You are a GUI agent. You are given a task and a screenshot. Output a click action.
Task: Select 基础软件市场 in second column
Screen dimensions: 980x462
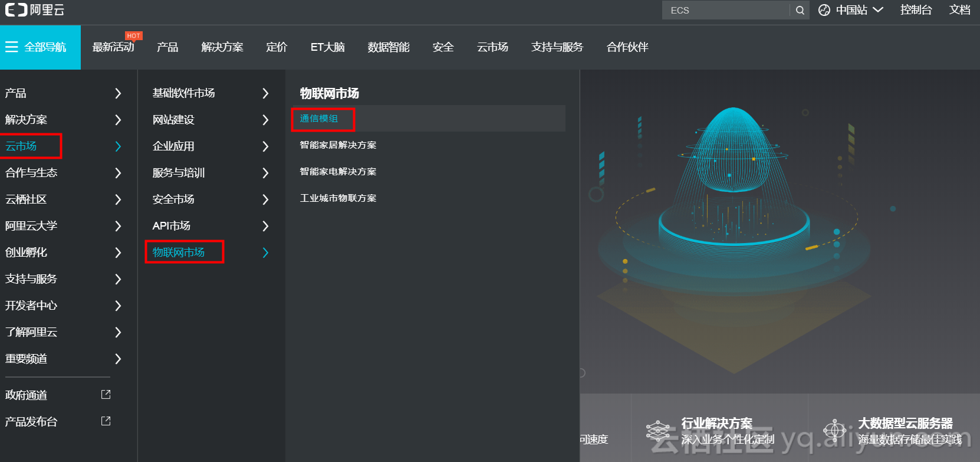coord(184,93)
